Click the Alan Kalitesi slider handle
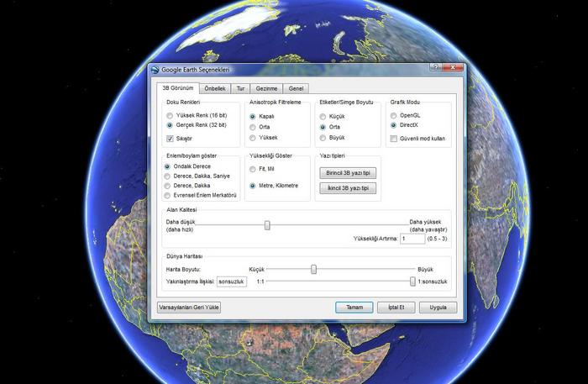Screen dimensions: 588x384 [x=267, y=224]
